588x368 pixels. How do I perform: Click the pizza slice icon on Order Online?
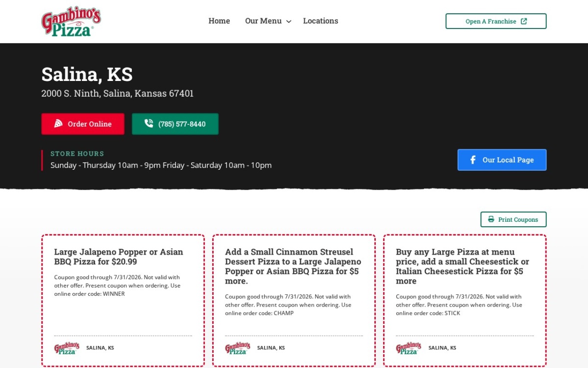[58, 124]
